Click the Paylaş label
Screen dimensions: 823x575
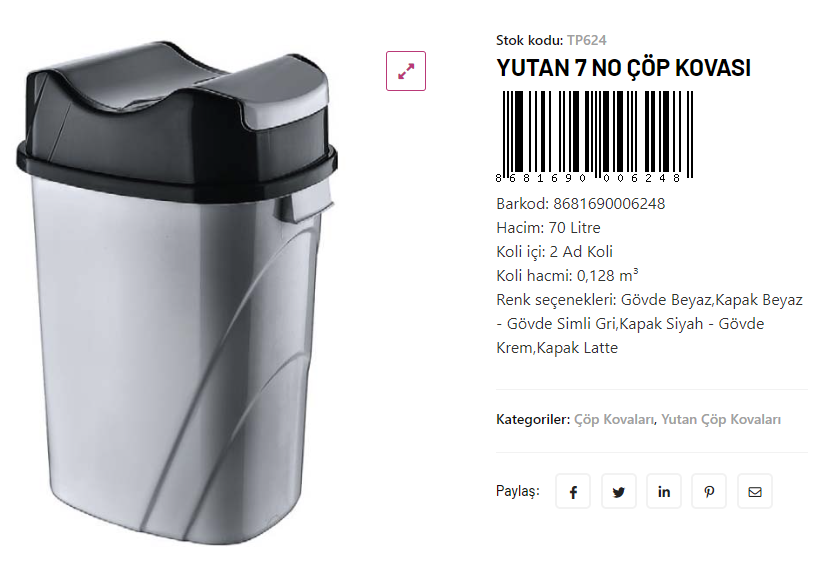[x=518, y=491]
